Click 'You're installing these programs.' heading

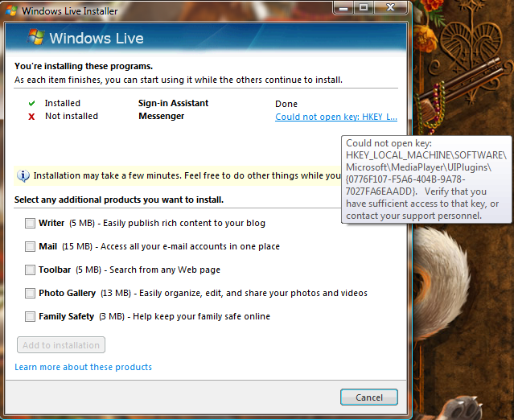(84, 66)
